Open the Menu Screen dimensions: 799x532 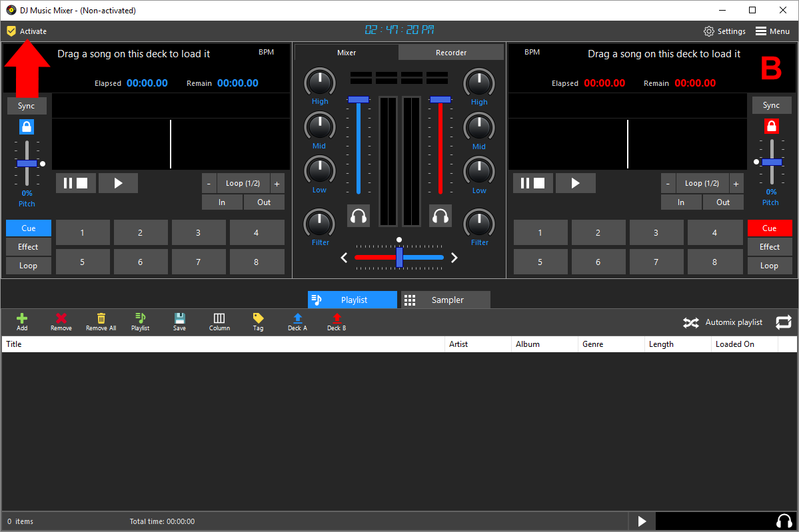(772, 31)
